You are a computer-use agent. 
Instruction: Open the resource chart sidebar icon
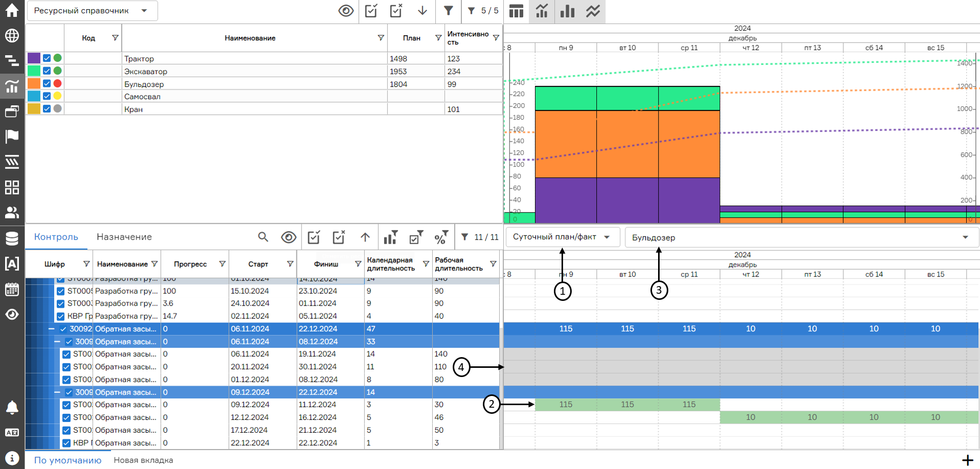coord(12,86)
